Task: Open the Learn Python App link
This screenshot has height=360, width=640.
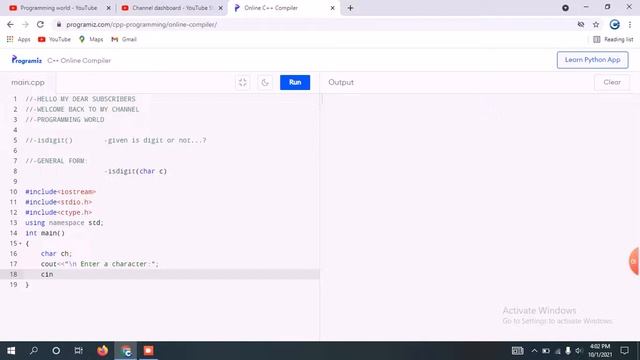Action: (x=592, y=60)
